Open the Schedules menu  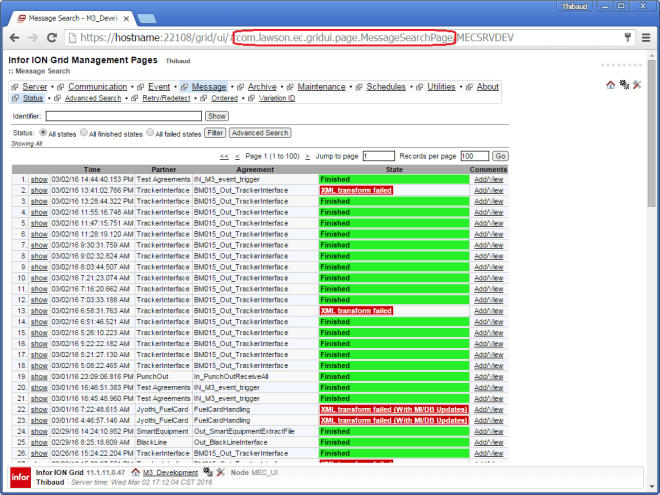(385, 87)
